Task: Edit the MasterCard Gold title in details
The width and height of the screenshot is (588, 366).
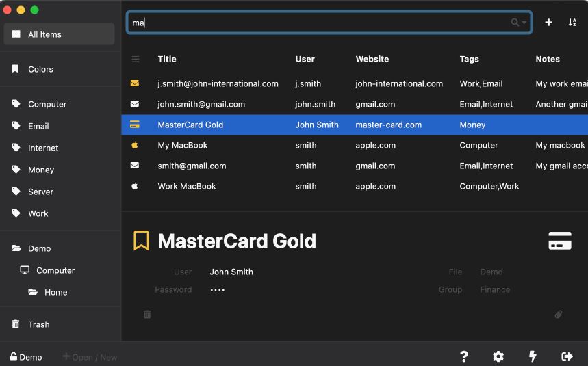Action: pyautogui.click(x=237, y=241)
